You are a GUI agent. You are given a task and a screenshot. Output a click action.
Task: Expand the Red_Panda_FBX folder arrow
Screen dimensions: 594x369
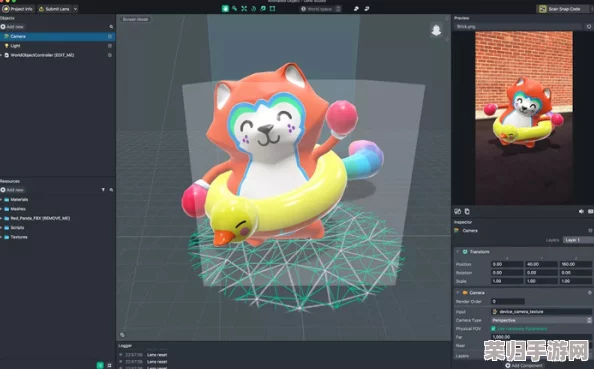coord(2,219)
